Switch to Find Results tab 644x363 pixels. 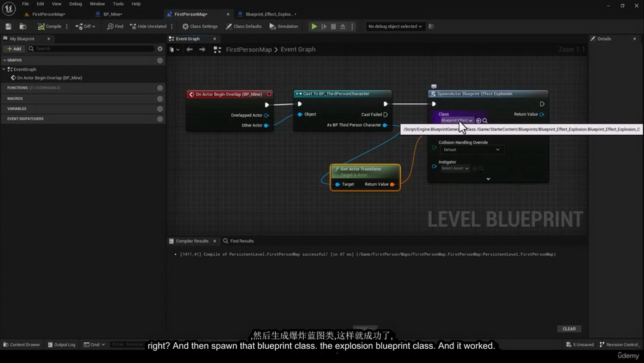point(238,241)
